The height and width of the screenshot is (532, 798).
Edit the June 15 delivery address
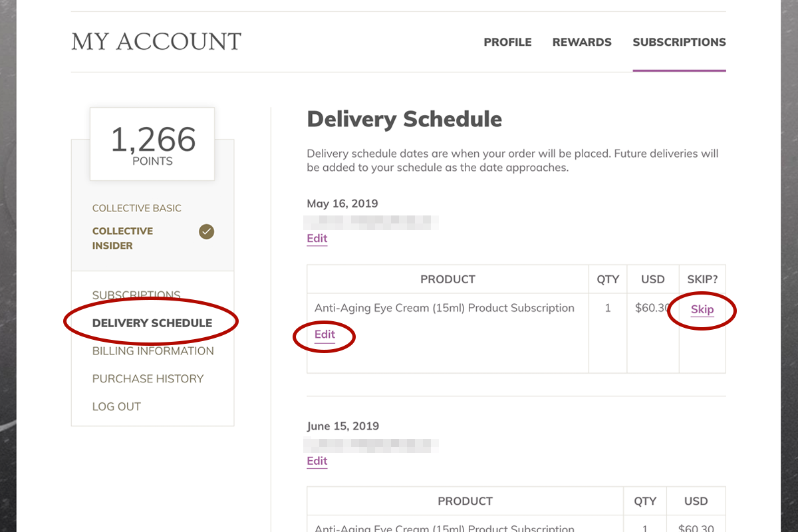tap(317, 461)
